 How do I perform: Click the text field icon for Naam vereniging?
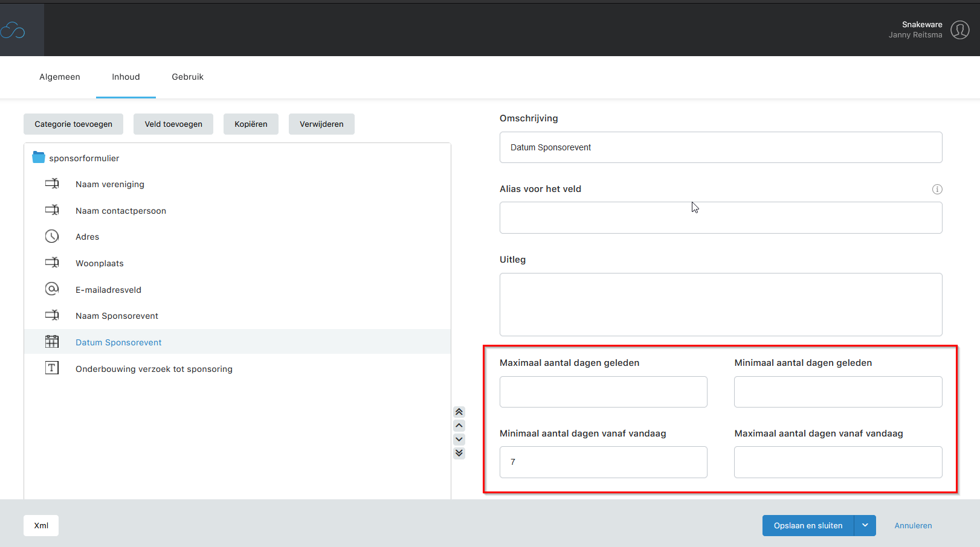[x=52, y=184]
